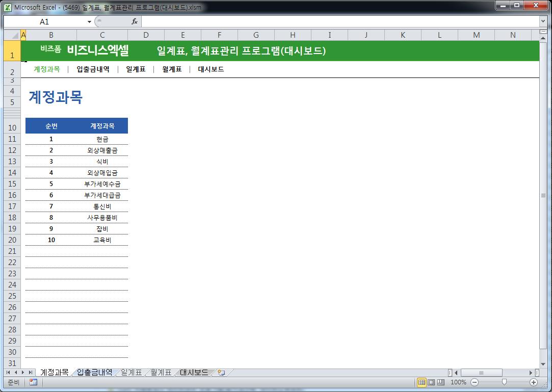Select the 부가세대급금 cell
Image resolution: width=552 pixels, height=392 pixels.
(102, 195)
